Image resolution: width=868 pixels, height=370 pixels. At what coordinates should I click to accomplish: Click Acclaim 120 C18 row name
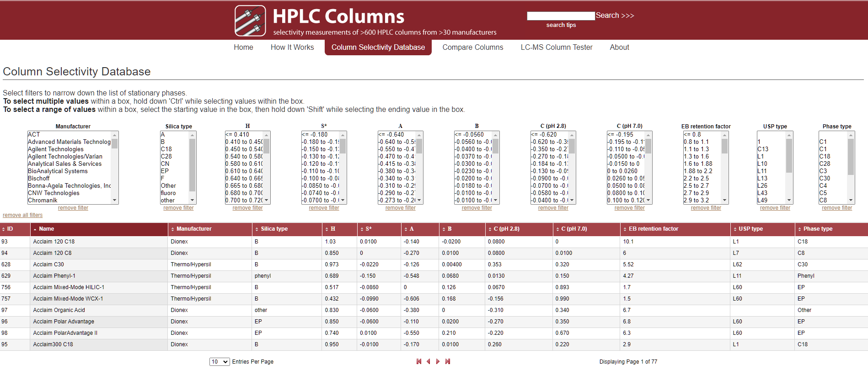pyautogui.click(x=54, y=242)
